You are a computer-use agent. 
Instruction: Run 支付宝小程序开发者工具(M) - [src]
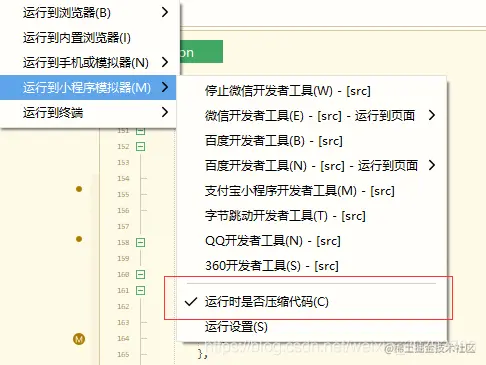pyautogui.click(x=312, y=191)
